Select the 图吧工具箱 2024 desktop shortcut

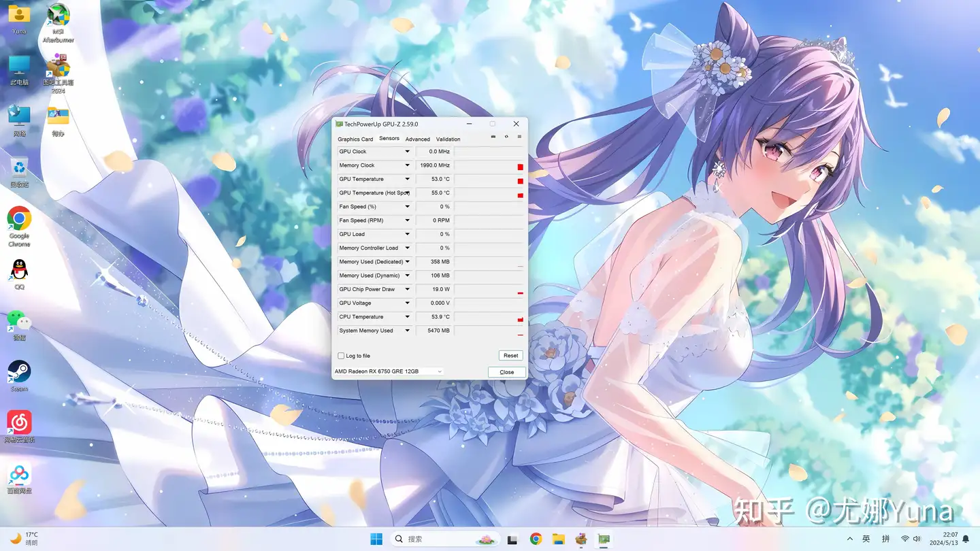click(59, 73)
